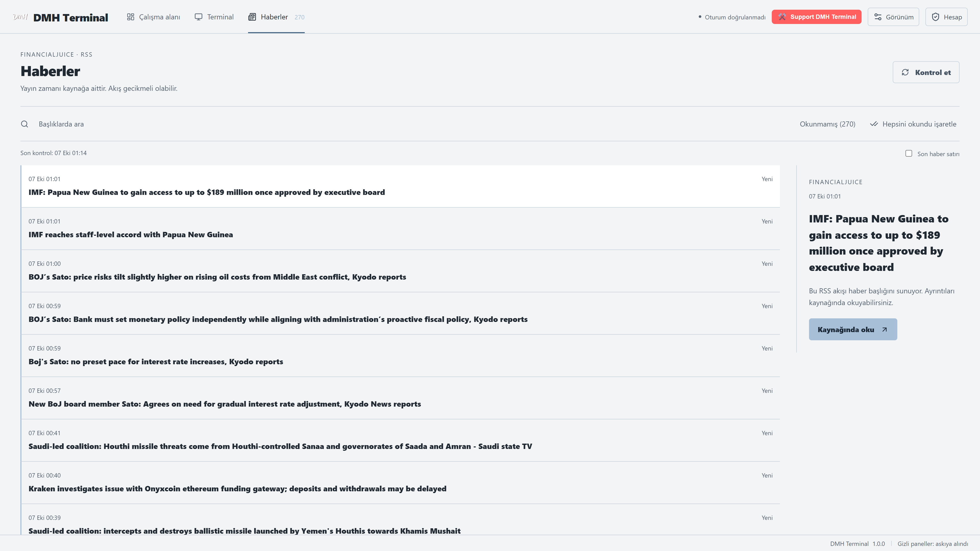Open headline about IMF $189 million access
This screenshot has height=551, width=980.
[x=400, y=186]
